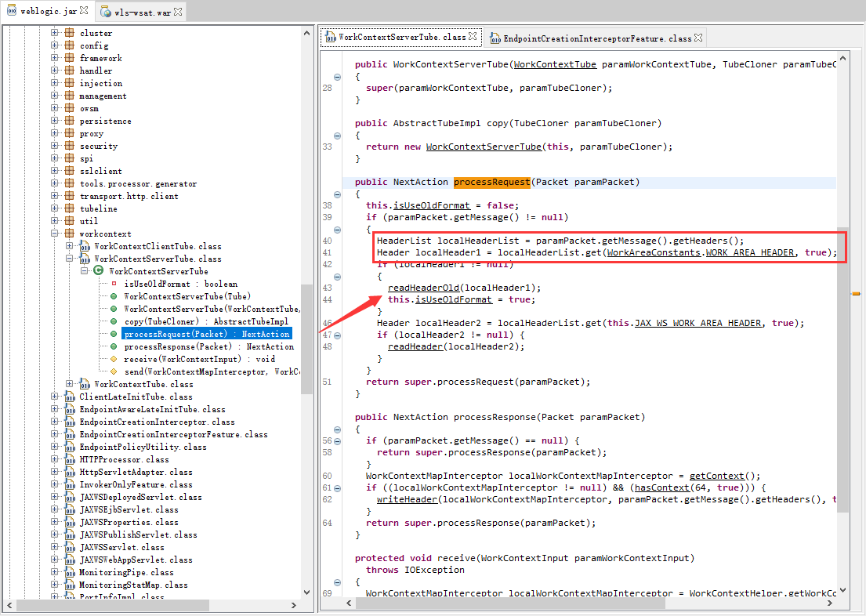The width and height of the screenshot is (866, 616).
Task: Expand WorkContextTube.class node
Action: 69,383
